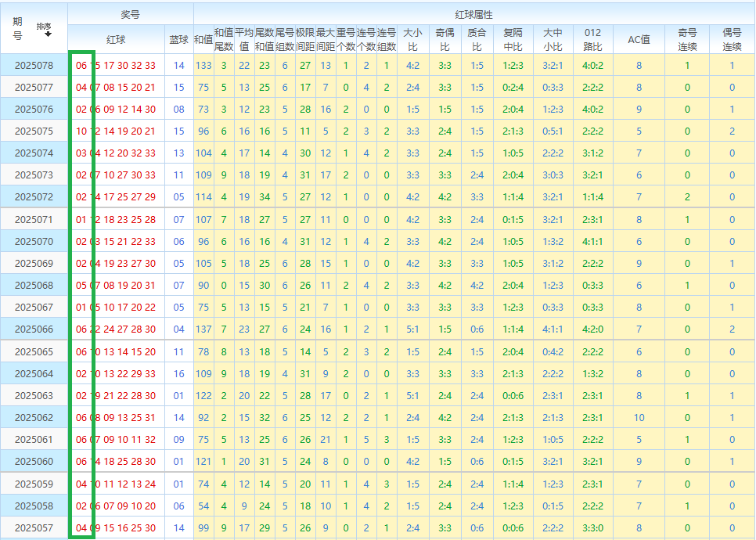Viewport: 756px width, 540px height.
Task: Click the 极限间距 column header
Action: pyautogui.click(x=304, y=40)
